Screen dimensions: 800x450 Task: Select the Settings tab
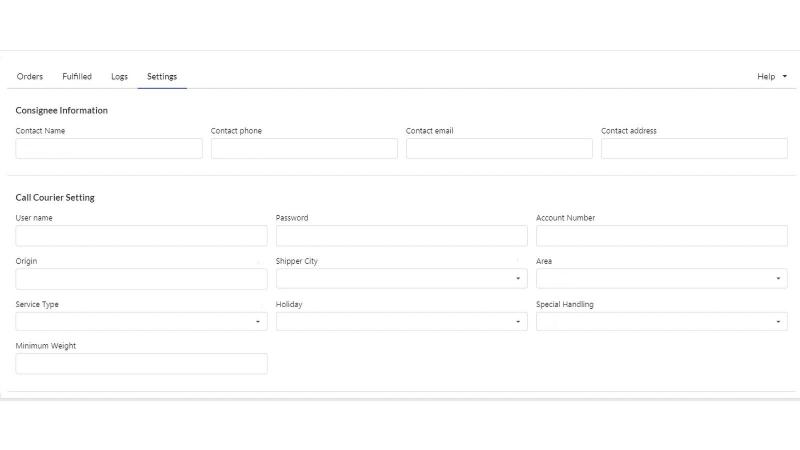pos(162,77)
